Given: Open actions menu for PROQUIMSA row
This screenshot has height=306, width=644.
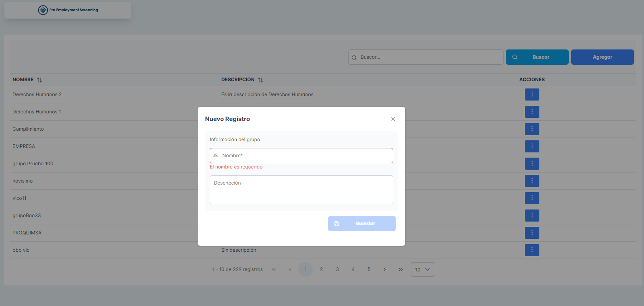Looking at the screenshot, I should point(532,233).
